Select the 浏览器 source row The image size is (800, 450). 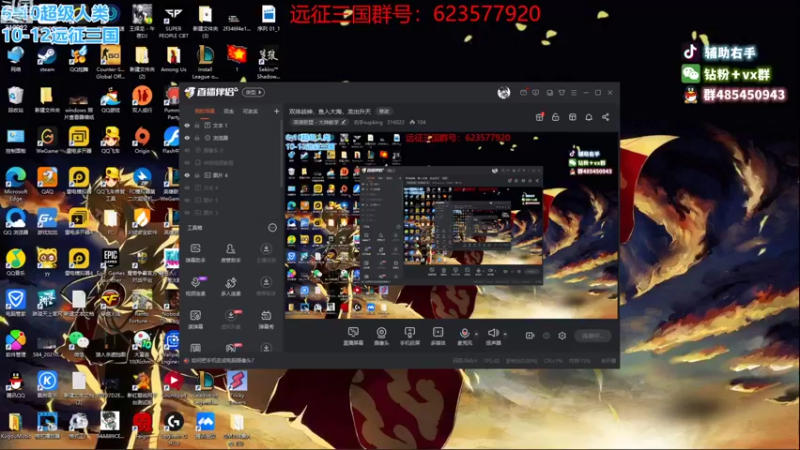232,138
